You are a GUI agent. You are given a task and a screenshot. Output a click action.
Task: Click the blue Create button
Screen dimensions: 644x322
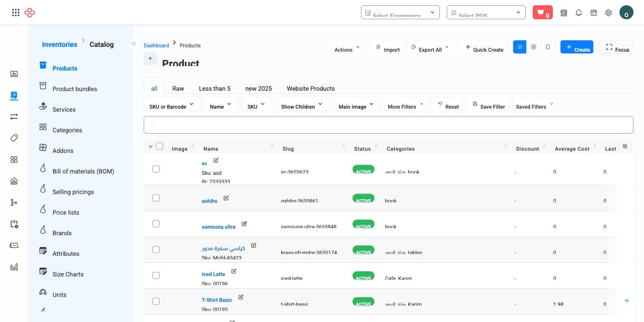tap(577, 47)
